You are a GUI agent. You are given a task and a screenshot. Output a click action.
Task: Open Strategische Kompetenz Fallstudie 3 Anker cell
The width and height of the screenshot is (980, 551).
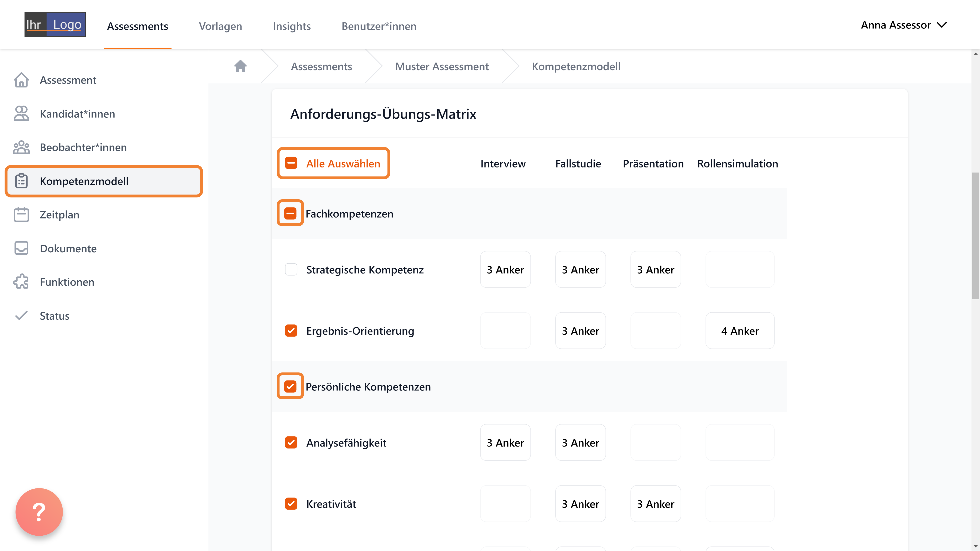click(x=580, y=269)
